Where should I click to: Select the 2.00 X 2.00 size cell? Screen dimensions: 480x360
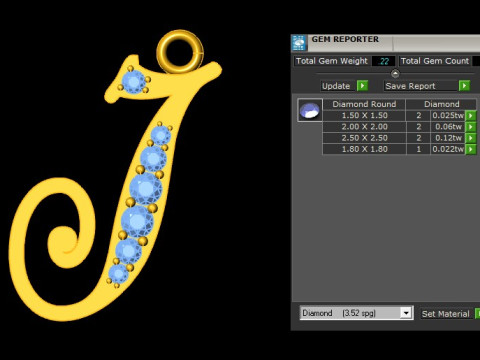pos(364,127)
